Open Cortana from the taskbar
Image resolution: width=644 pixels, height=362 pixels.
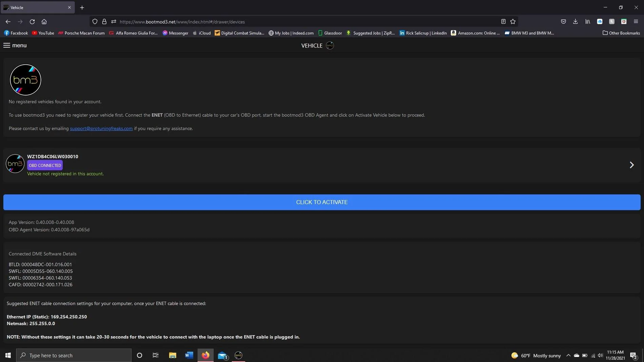(x=139, y=355)
